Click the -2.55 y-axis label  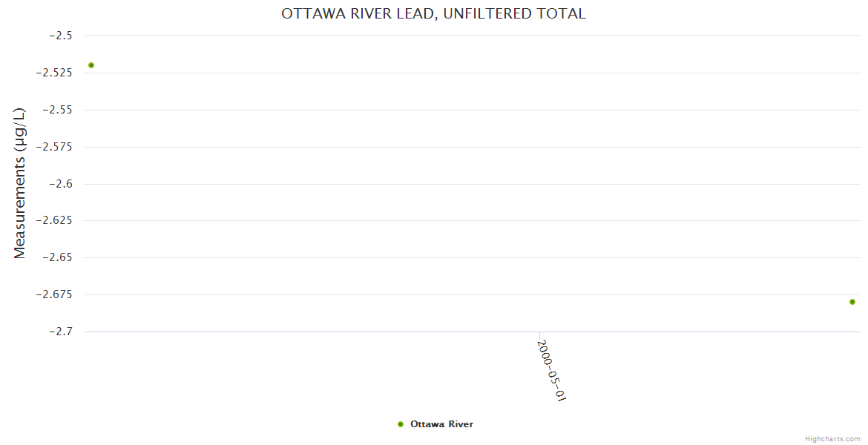pyautogui.click(x=59, y=110)
